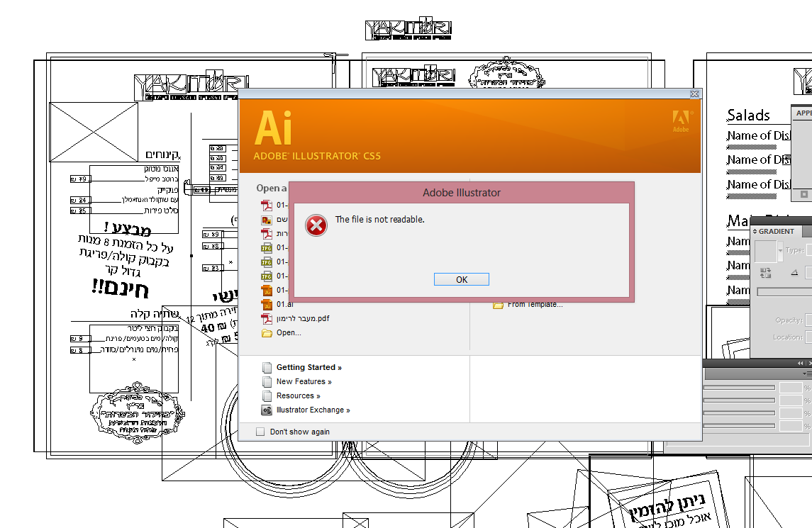
Task: Expand the Gradient fill preset dropdown
Action: [x=780, y=251]
